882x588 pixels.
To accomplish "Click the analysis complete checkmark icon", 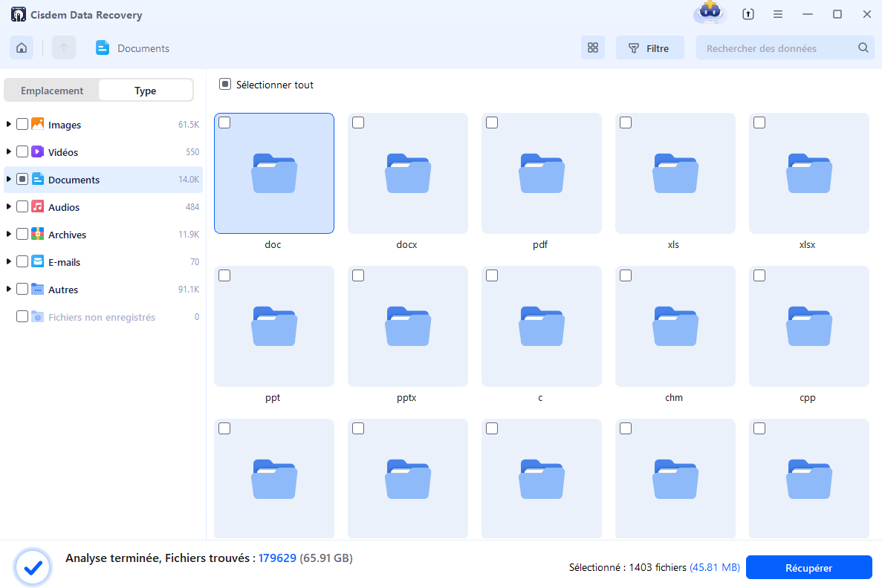I will point(33,568).
